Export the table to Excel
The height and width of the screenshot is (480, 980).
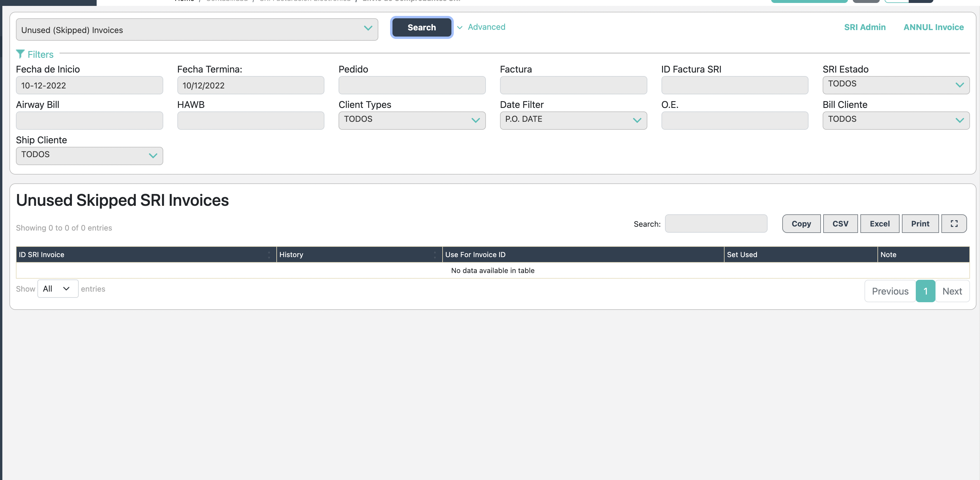tap(879, 223)
